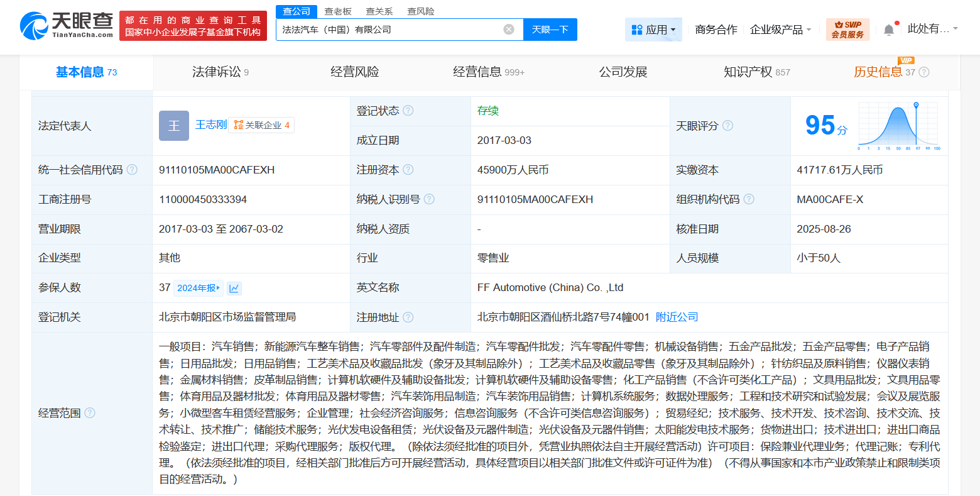This screenshot has height=496, width=980.
Task: Click inside the company search input field
Action: [x=389, y=29]
